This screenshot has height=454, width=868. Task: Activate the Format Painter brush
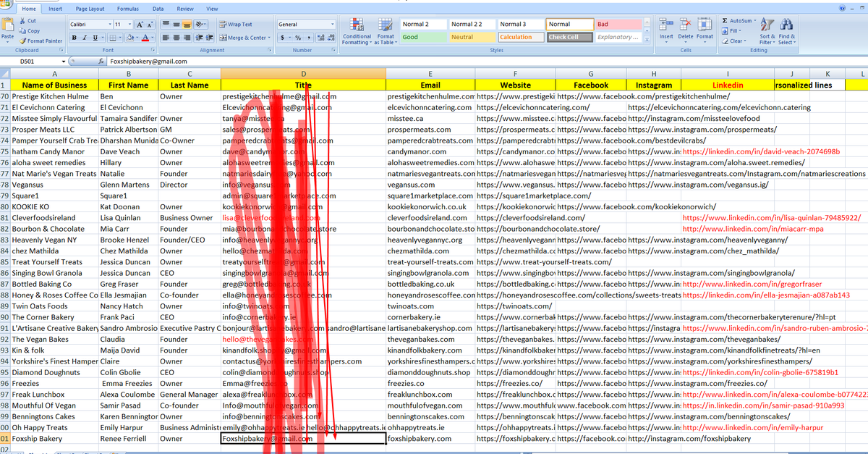(40, 41)
